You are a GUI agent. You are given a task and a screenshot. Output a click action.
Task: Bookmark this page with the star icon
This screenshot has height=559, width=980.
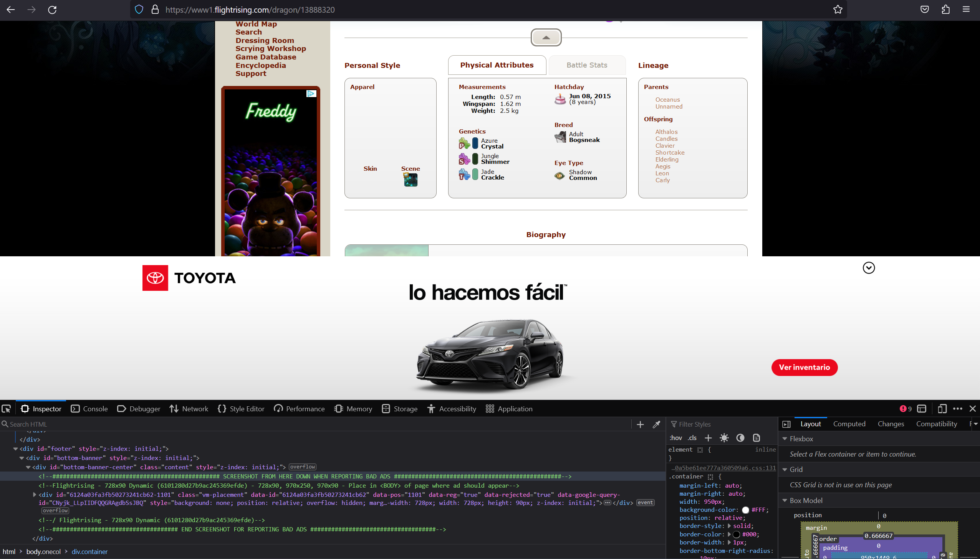[x=838, y=10]
